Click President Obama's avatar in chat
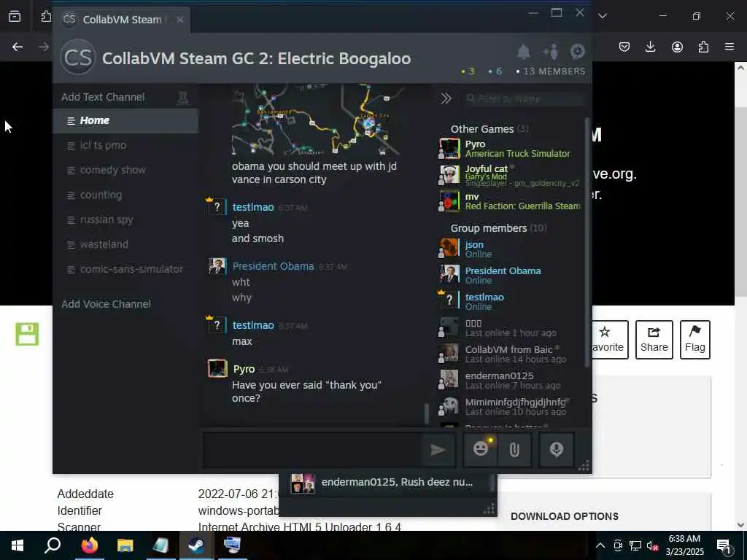 pyautogui.click(x=217, y=265)
